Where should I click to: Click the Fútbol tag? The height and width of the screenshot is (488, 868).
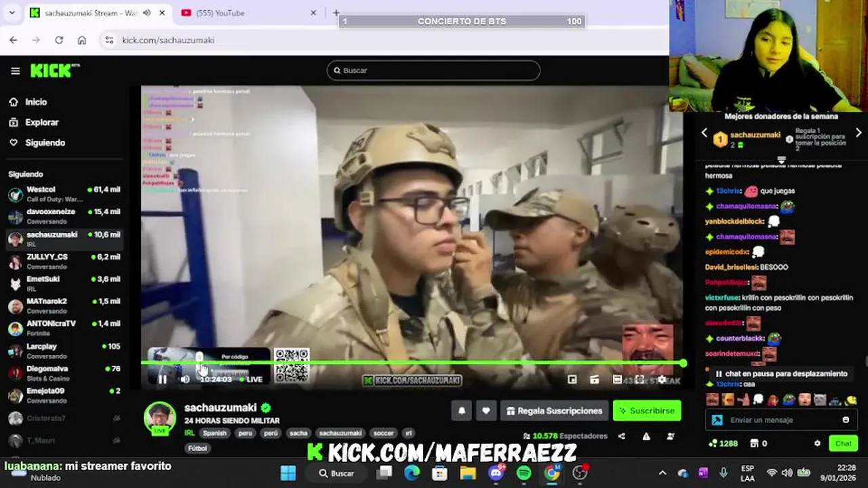pyautogui.click(x=197, y=448)
